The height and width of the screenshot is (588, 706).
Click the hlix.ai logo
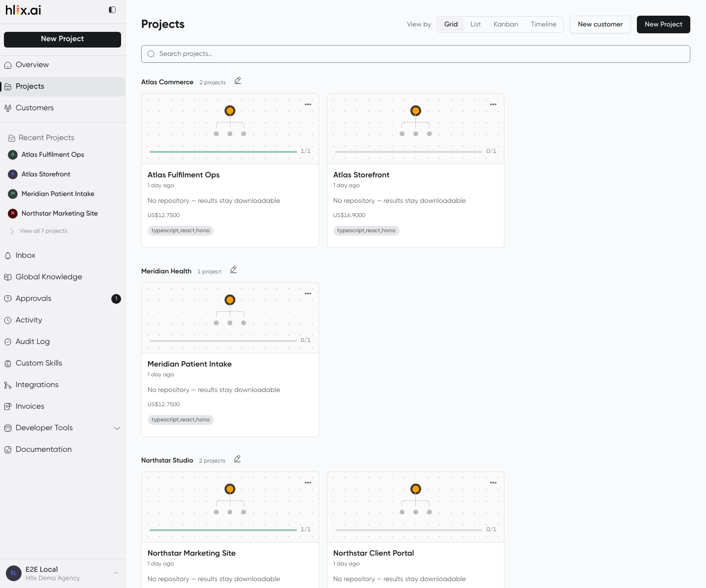pos(23,10)
